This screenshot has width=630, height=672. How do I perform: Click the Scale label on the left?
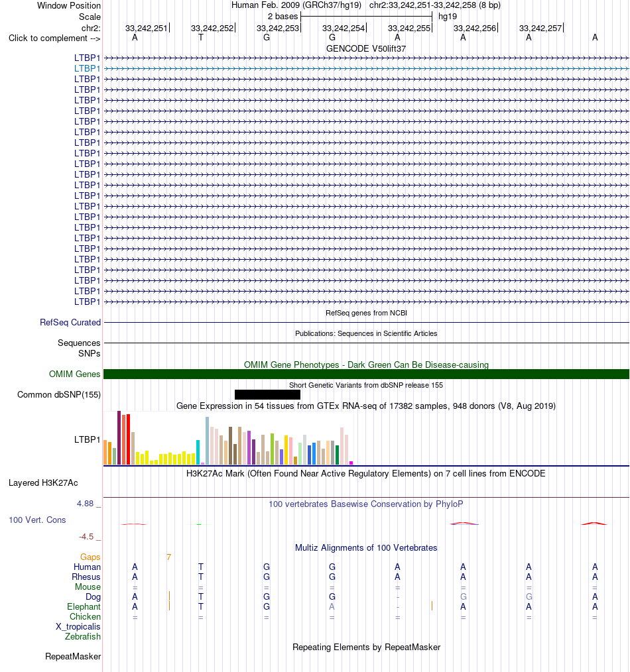pos(90,17)
